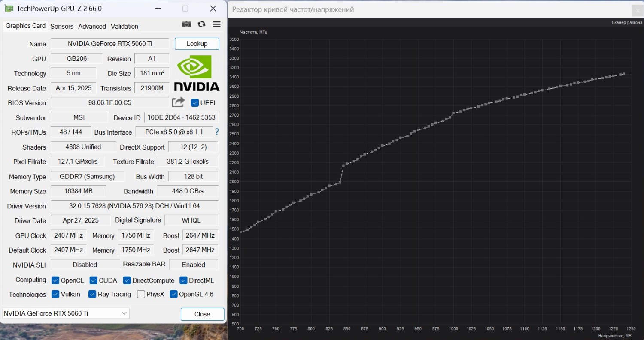Image resolution: width=644 pixels, height=340 pixels.
Task: Click the refresh icon in GPU-Z
Action: click(201, 24)
